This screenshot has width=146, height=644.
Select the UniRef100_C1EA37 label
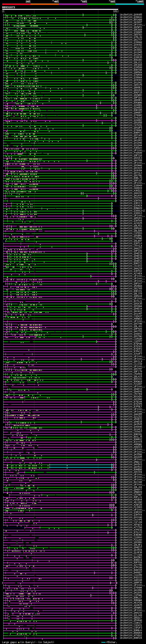click(x=131, y=316)
